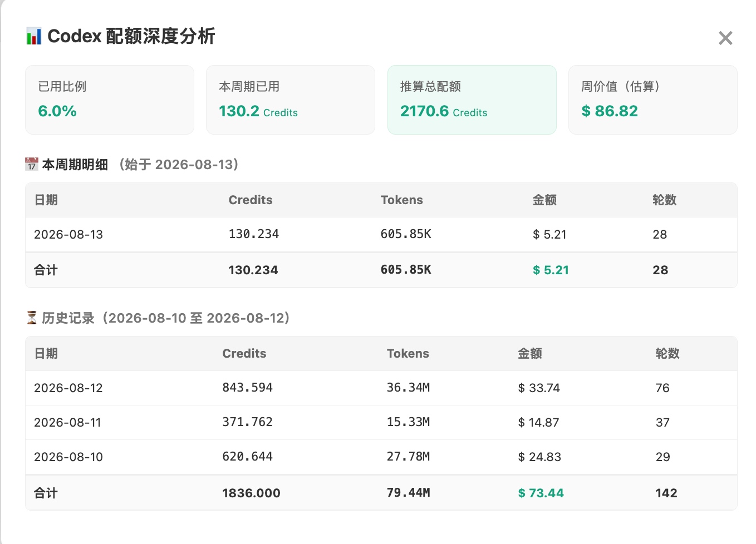Screen dimensions: 756x544
Task: Select the bold 130.234 Credits total
Action: point(253,270)
